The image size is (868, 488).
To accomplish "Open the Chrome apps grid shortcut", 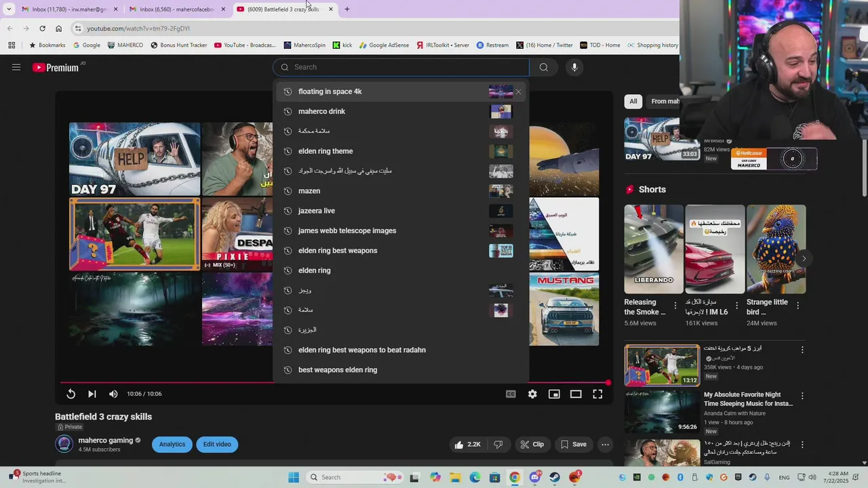I will [12, 45].
